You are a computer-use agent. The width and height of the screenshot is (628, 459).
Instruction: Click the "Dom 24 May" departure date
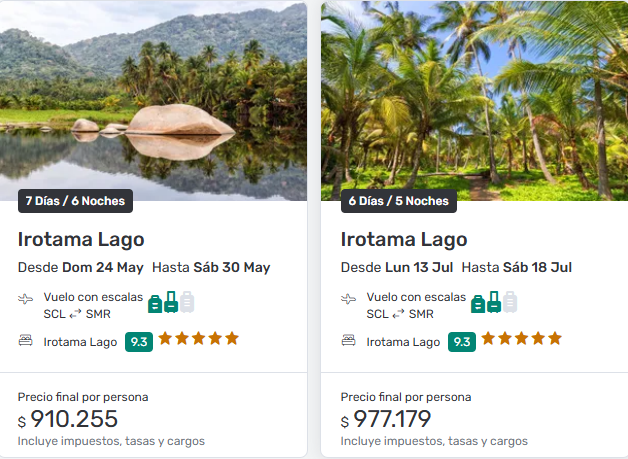(103, 268)
